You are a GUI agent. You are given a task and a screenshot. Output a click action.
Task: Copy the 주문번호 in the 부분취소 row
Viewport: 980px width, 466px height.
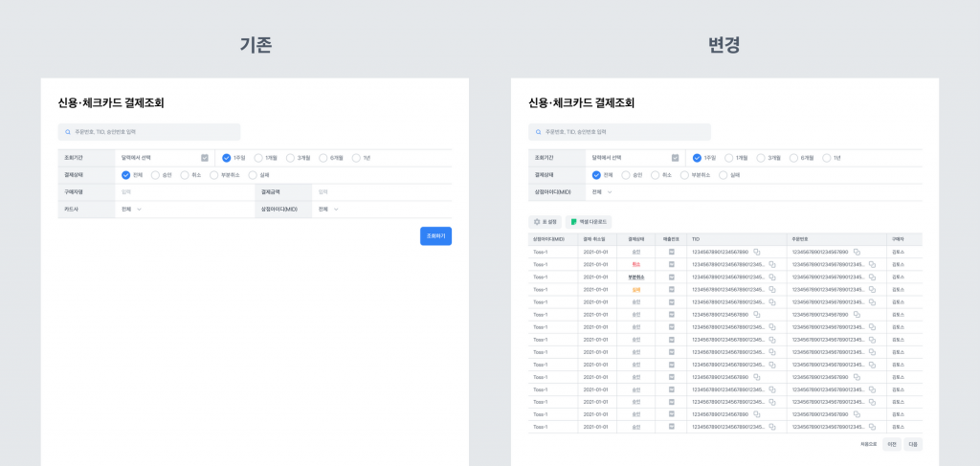click(x=872, y=277)
